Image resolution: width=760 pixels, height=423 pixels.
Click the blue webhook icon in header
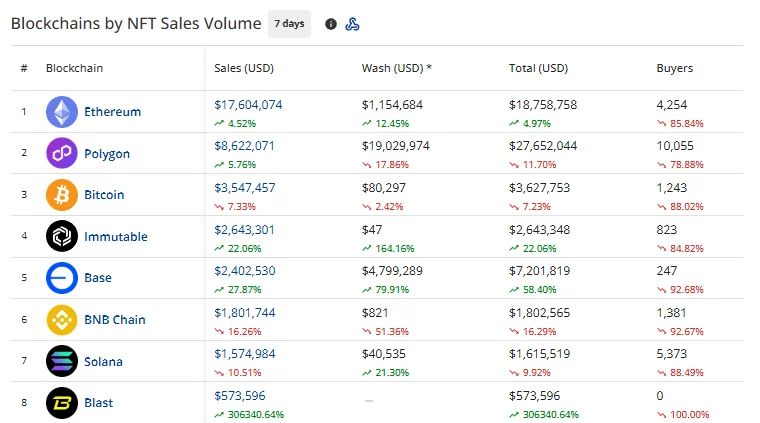(352, 24)
